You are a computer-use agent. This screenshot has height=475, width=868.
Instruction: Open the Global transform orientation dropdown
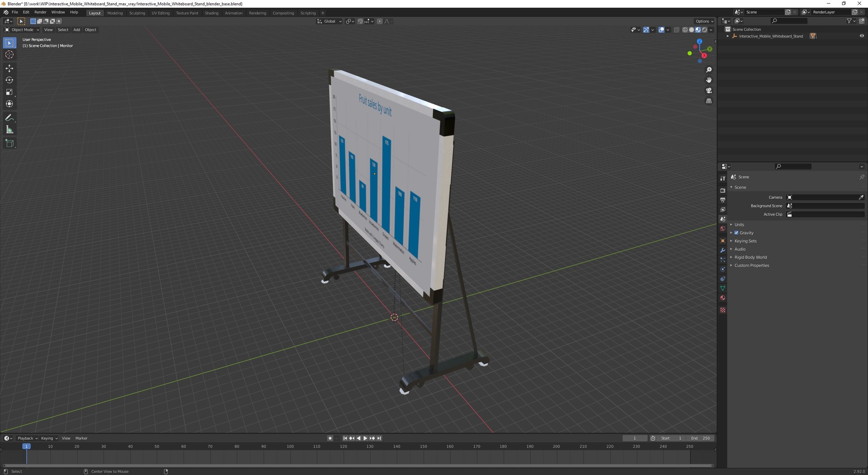(x=329, y=21)
